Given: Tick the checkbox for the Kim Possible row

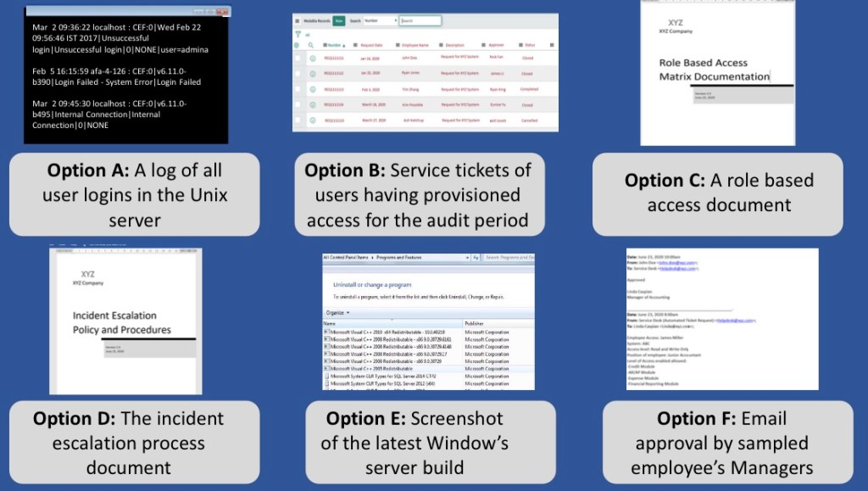Looking at the screenshot, I should 298,105.
